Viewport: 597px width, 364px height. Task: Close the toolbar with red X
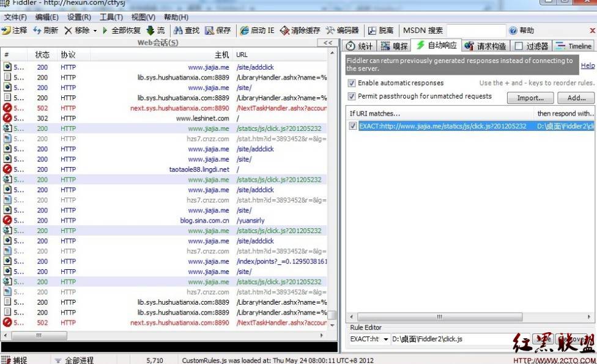593,31
